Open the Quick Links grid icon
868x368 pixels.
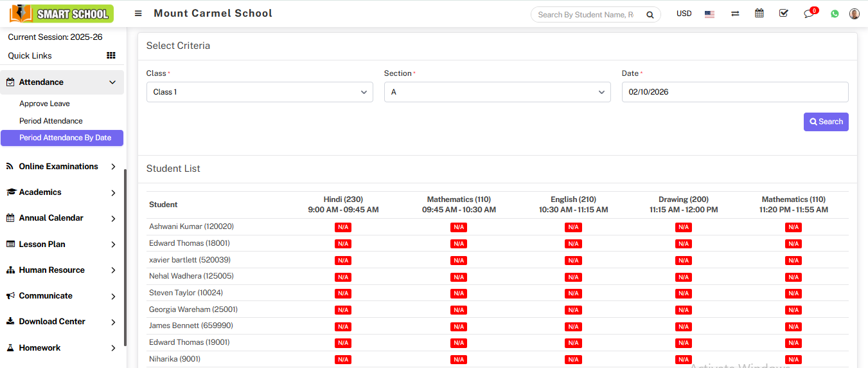pos(111,56)
